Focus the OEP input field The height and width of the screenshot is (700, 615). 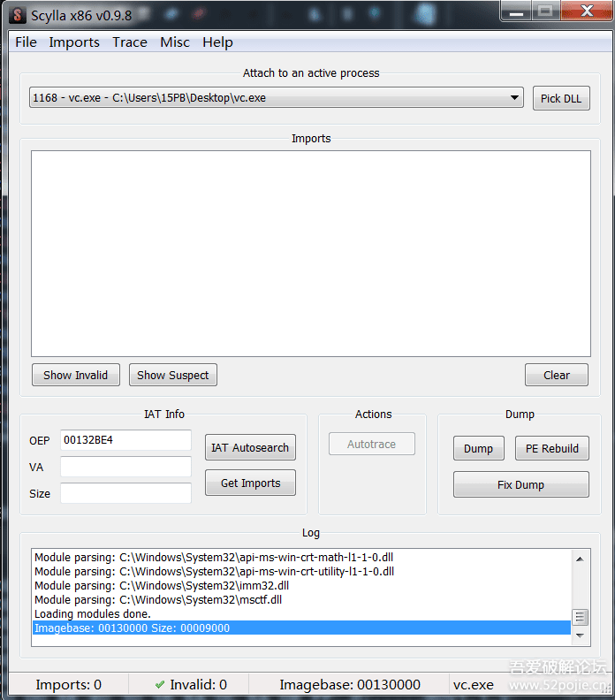point(125,440)
